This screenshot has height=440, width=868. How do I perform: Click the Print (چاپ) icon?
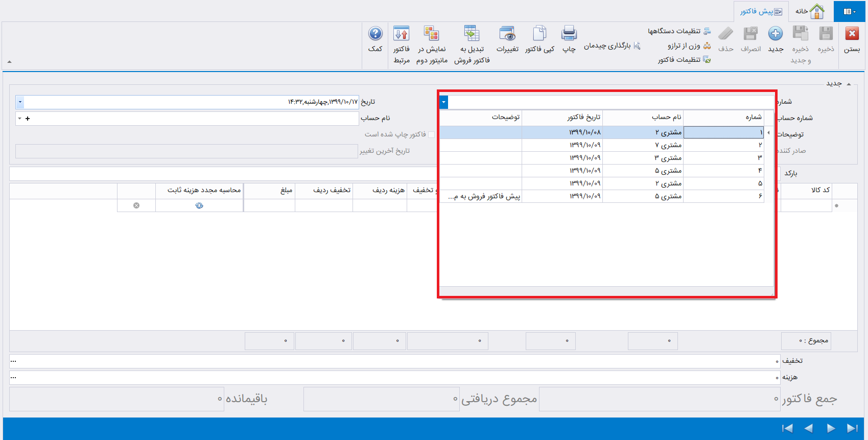click(x=569, y=34)
